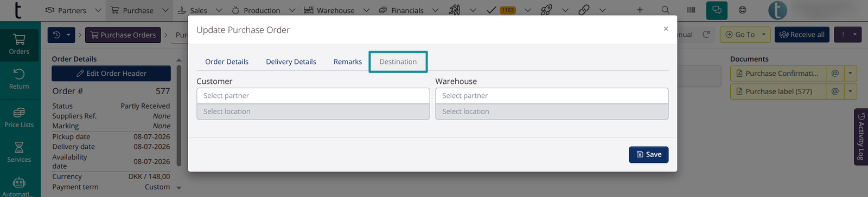
Task: Expand dropdown next to the 1103 badge
Action: 528,10
